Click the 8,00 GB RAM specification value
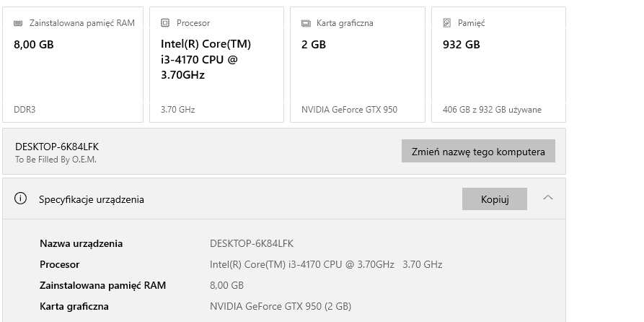 point(226,285)
